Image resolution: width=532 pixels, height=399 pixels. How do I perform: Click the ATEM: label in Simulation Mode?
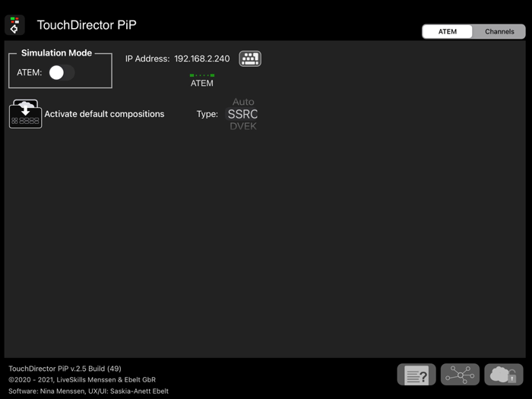point(29,73)
